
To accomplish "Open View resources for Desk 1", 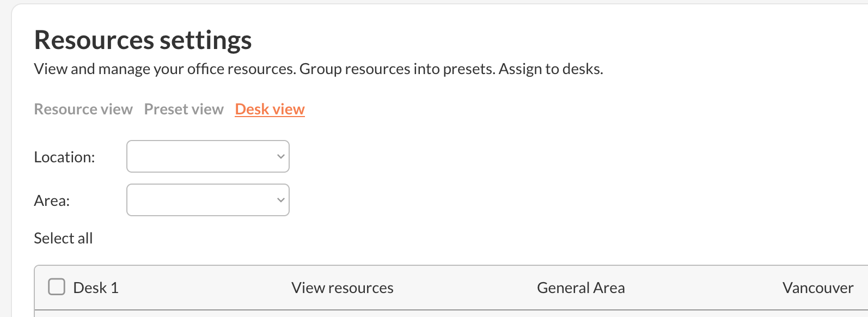I will pyautogui.click(x=342, y=288).
